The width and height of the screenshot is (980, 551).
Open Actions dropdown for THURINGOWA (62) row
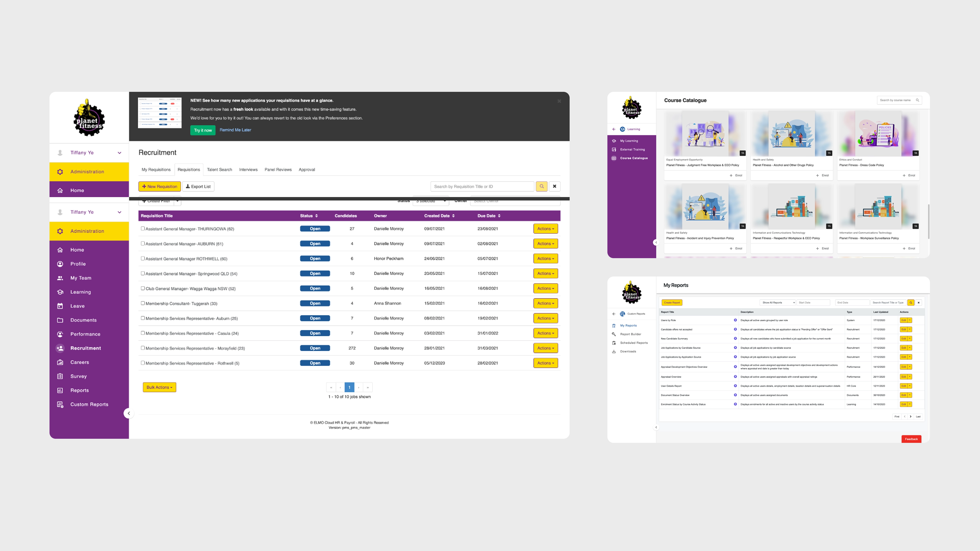coord(546,229)
